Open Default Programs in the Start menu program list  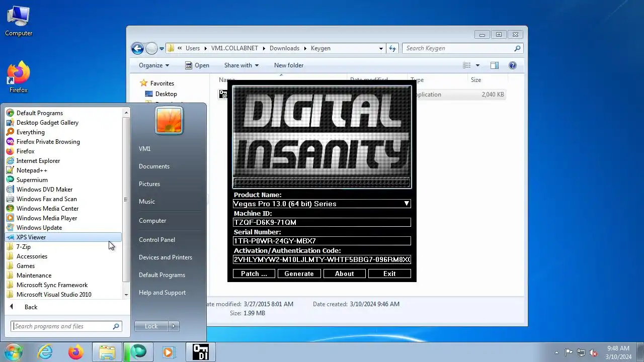(63, 113)
